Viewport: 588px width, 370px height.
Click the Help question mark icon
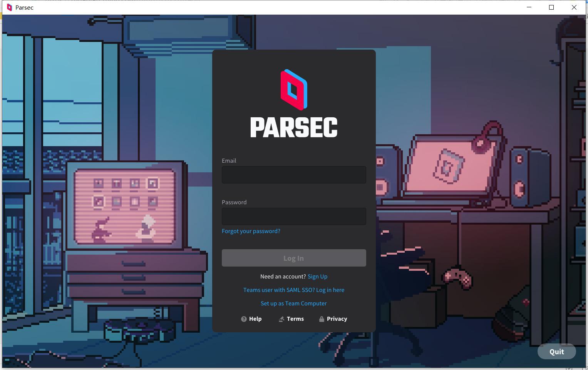tap(244, 318)
